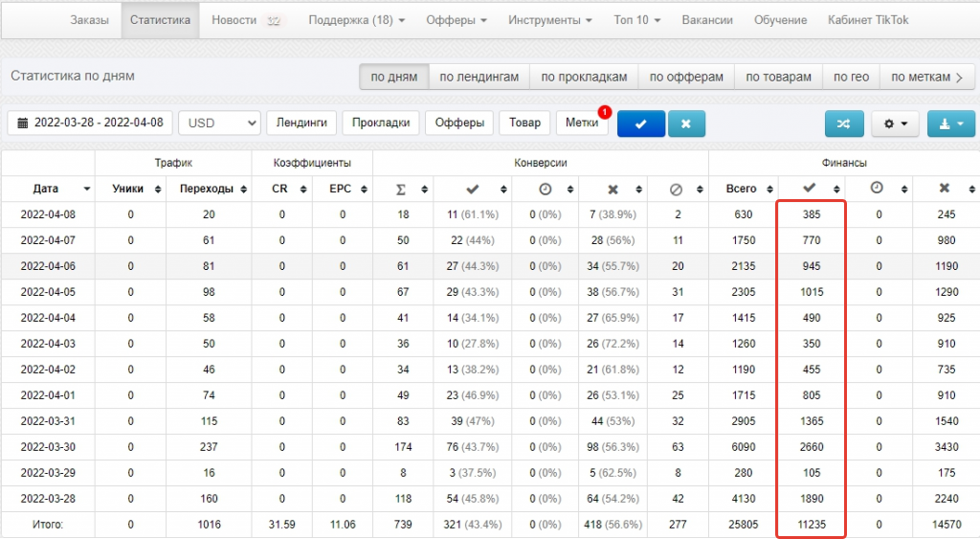Screen dimensions: 980x539
Task: Go to the Заказы menu item
Action: pos(89,20)
